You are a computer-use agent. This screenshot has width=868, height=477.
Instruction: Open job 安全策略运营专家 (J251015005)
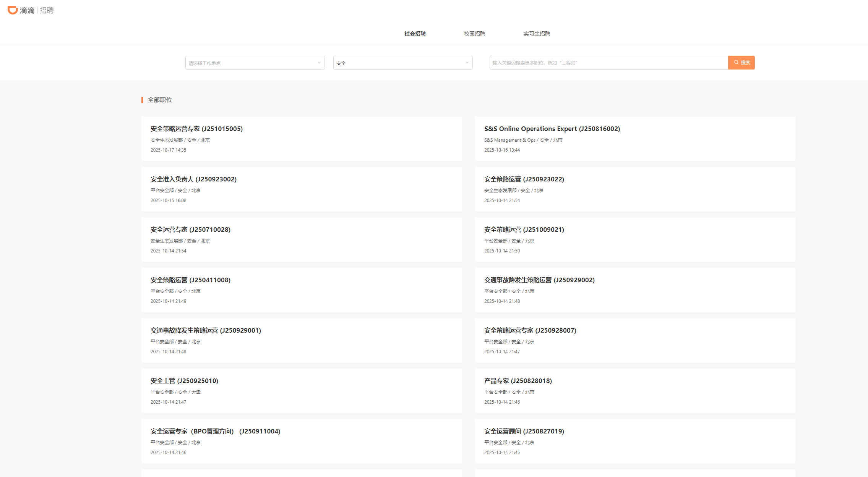196,129
